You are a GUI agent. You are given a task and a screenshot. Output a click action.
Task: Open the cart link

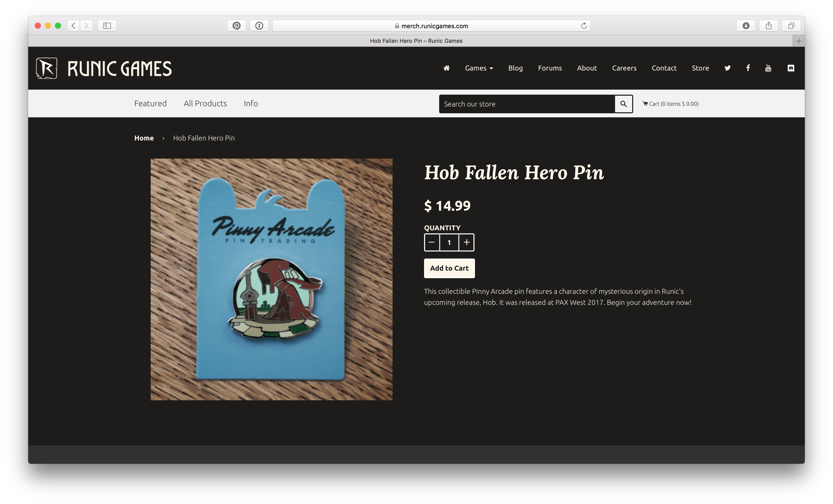pyautogui.click(x=670, y=104)
